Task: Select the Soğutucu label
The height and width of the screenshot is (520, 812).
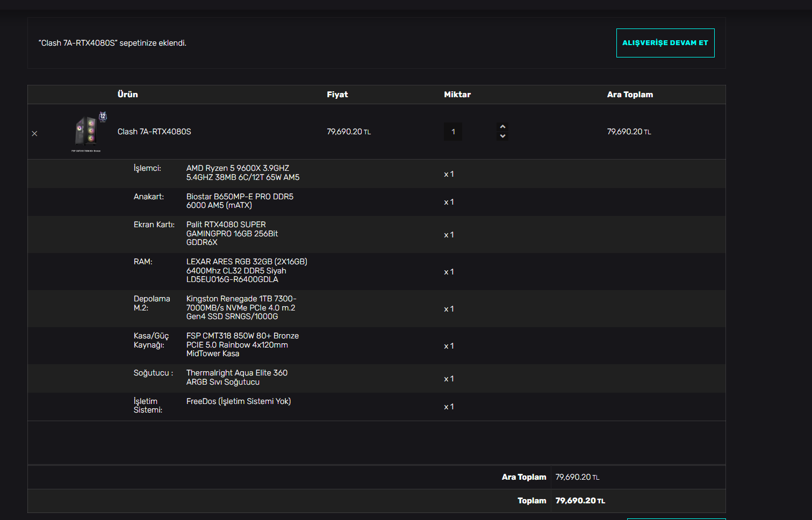Action: coord(153,373)
